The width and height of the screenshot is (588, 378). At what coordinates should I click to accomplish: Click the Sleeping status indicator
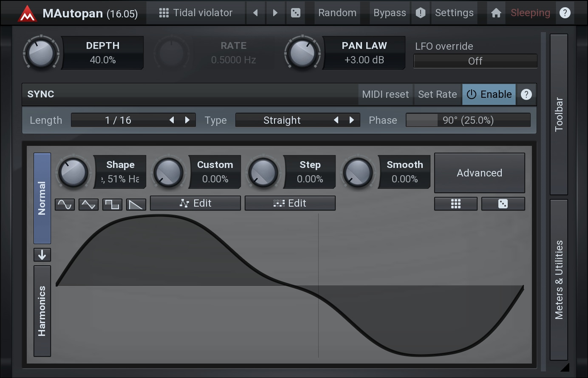530,13
